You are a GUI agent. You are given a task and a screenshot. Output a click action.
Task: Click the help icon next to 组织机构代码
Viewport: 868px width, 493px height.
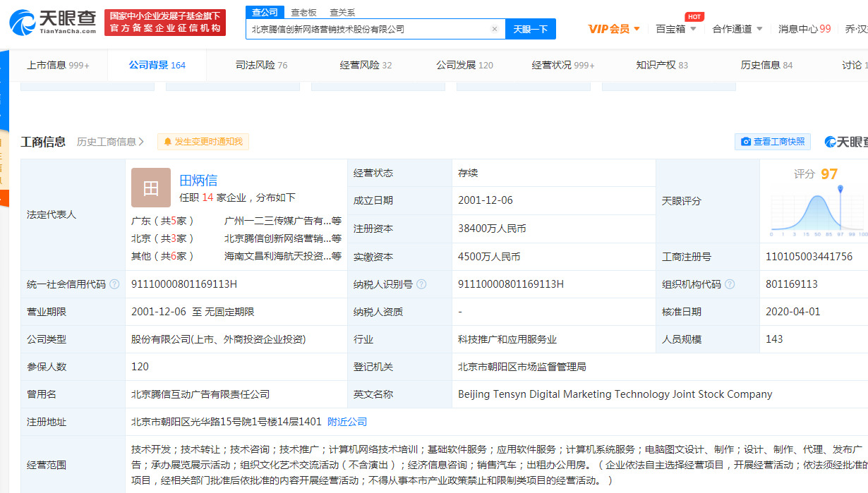coord(730,284)
